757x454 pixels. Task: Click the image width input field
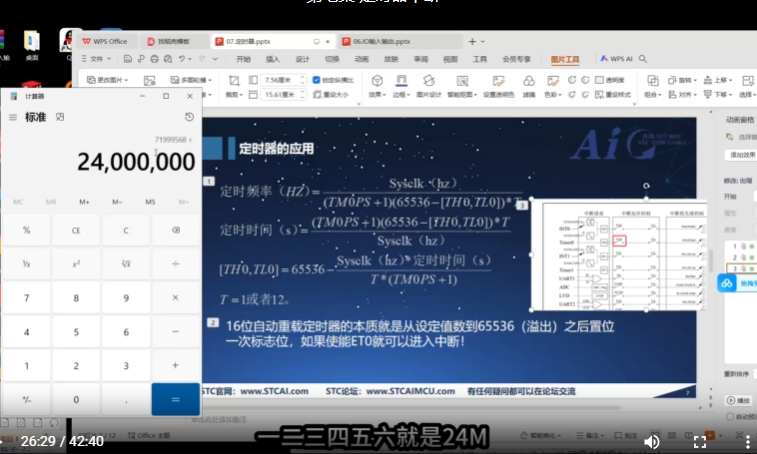click(280, 94)
